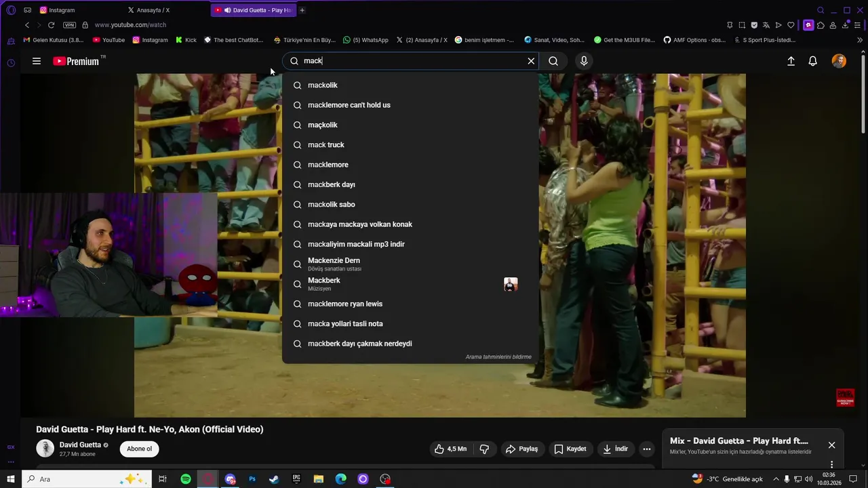868x488 pixels.
Task: Select 'mackaliyim mackali mp3 indir' suggestion
Action: click(410, 244)
